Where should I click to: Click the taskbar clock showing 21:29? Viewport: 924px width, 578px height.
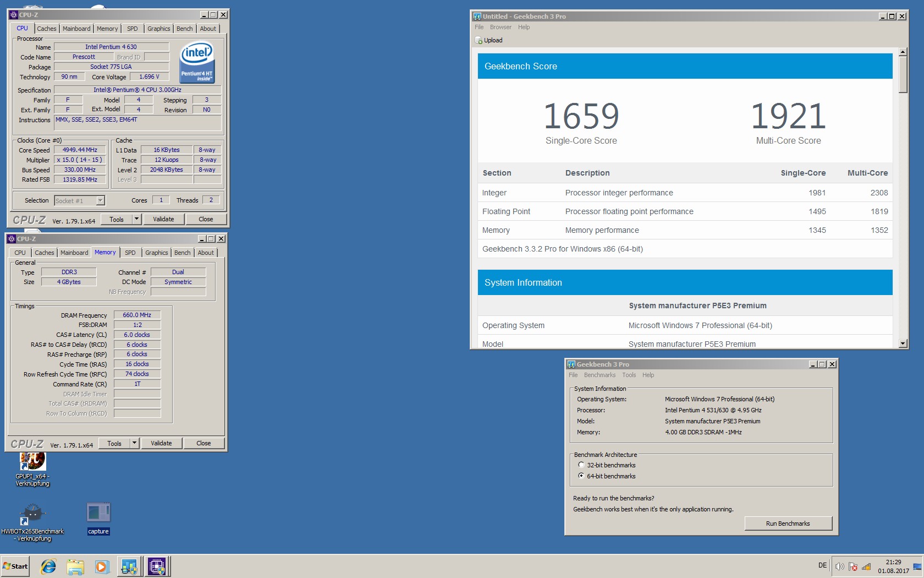[x=893, y=566]
